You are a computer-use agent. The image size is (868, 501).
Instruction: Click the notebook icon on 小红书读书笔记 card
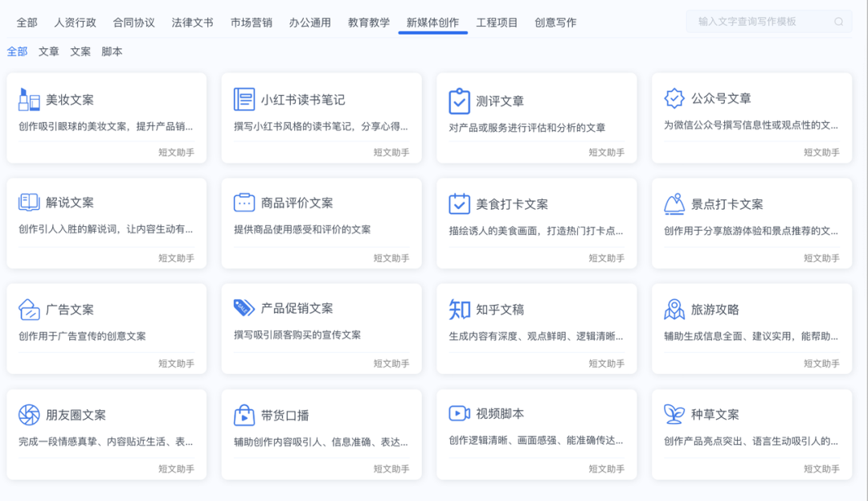(244, 100)
